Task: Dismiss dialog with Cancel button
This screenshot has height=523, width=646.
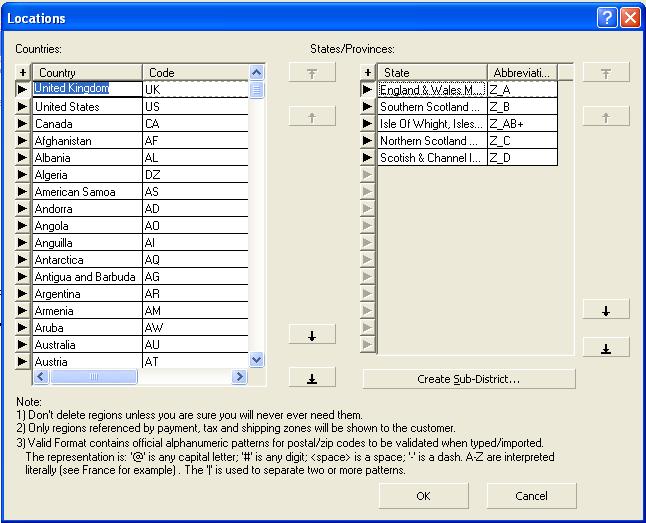Action: [x=531, y=495]
